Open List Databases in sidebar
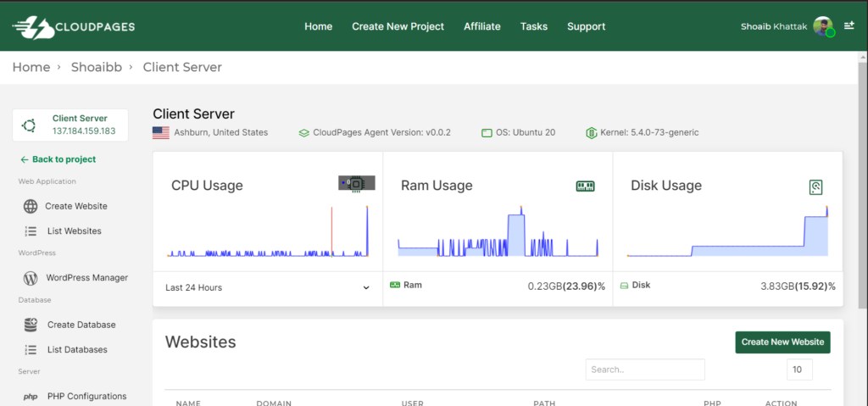 pos(77,349)
